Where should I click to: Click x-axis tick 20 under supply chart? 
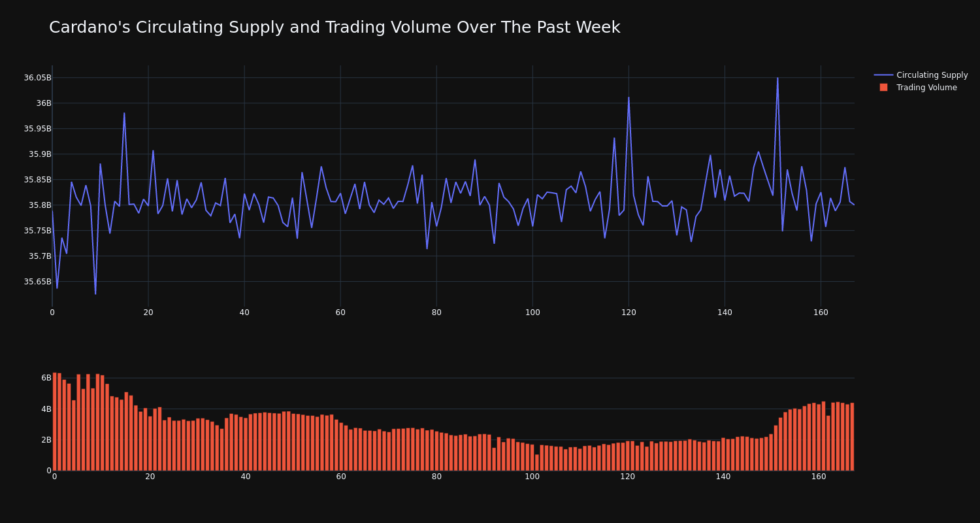(148, 312)
